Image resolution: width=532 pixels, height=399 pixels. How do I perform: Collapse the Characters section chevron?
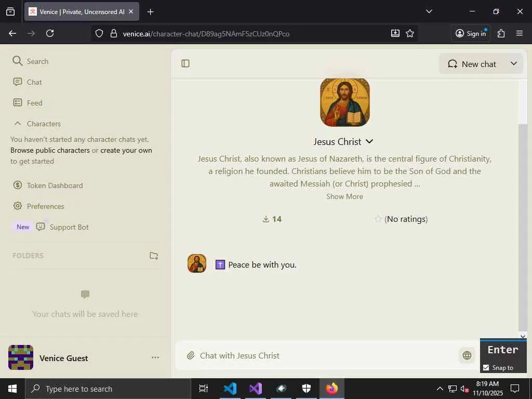point(18,124)
